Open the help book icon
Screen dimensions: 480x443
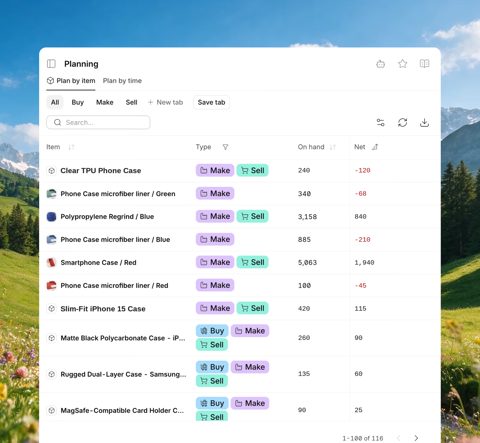pyautogui.click(x=424, y=64)
